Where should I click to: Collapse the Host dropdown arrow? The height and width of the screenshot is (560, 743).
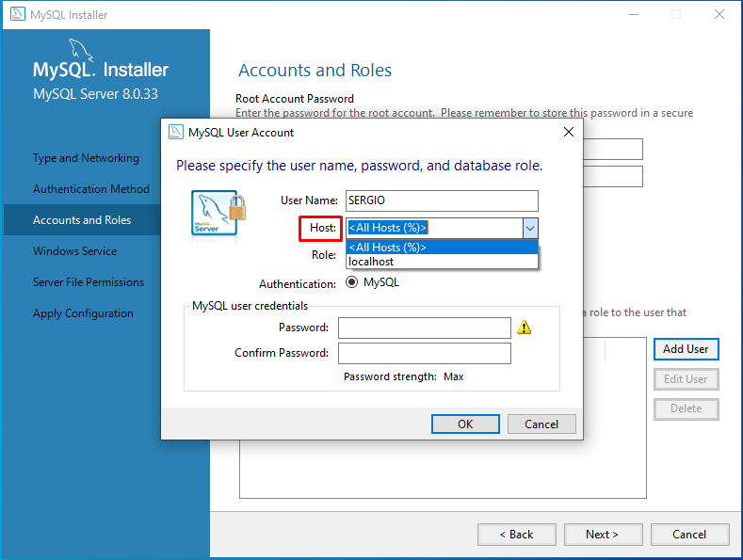529,228
